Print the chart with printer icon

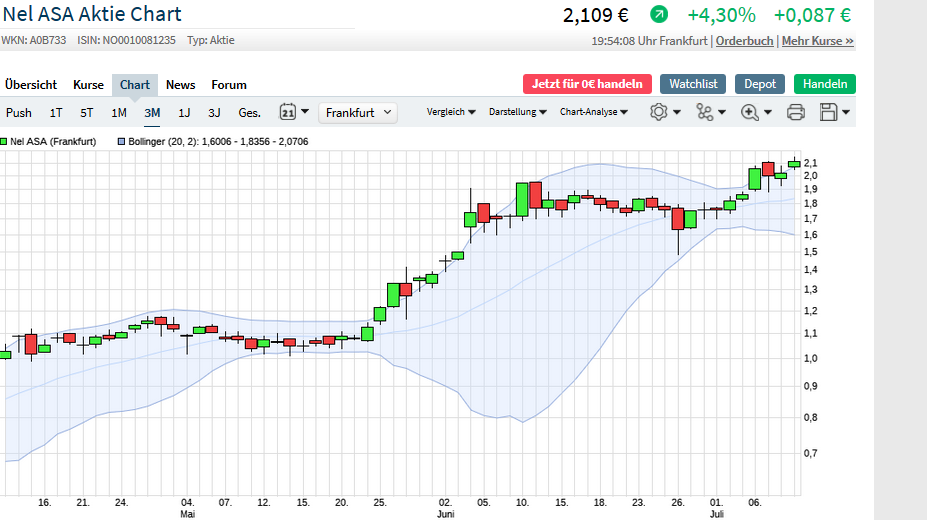coord(796,112)
